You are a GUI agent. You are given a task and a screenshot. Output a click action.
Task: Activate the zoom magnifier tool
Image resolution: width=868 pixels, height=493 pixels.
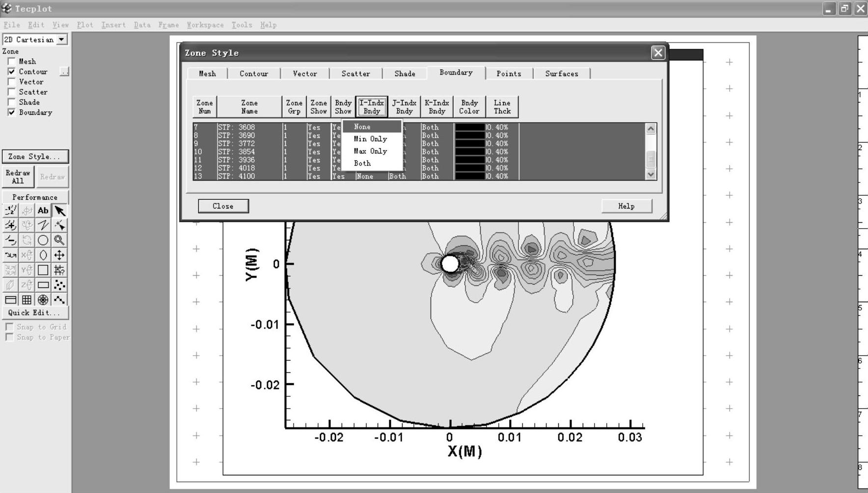[x=59, y=240]
